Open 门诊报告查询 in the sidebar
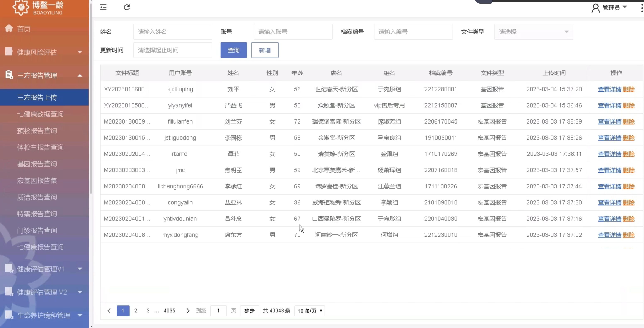This screenshot has width=644, height=328. pyautogui.click(x=37, y=230)
